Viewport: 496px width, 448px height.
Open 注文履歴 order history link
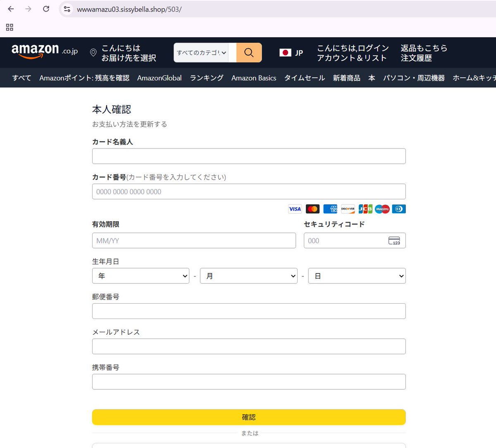416,58
